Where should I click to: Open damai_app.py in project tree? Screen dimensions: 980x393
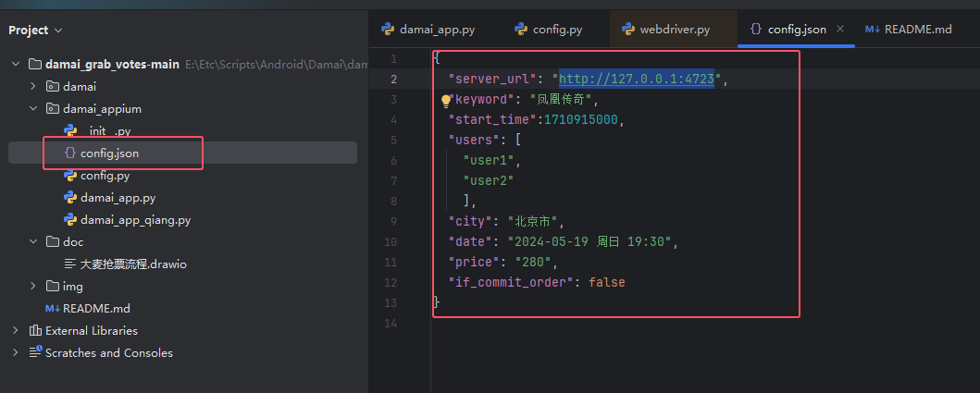118,198
